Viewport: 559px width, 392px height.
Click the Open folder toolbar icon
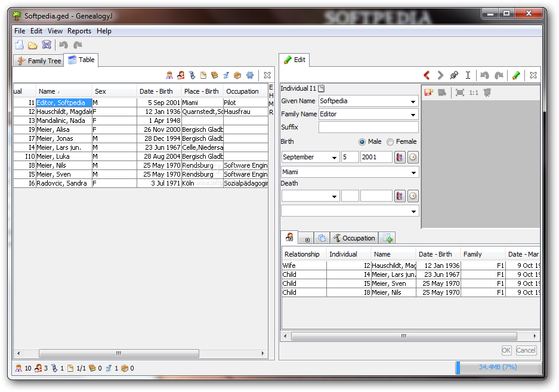pos(33,45)
